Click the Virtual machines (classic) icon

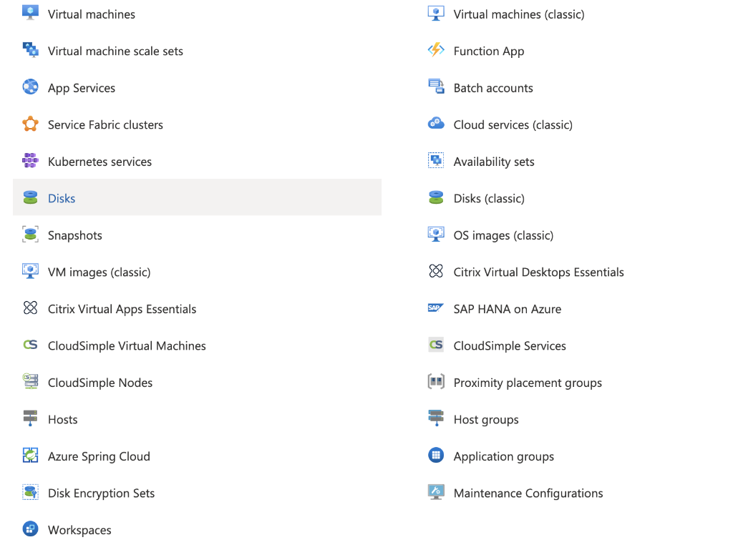click(x=436, y=13)
